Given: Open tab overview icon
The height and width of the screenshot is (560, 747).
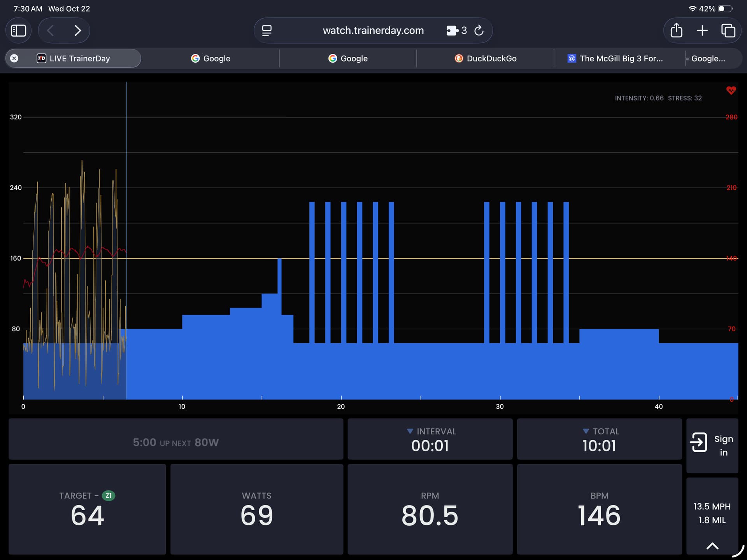Looking at the screenshot, I should tap(728, 30).
